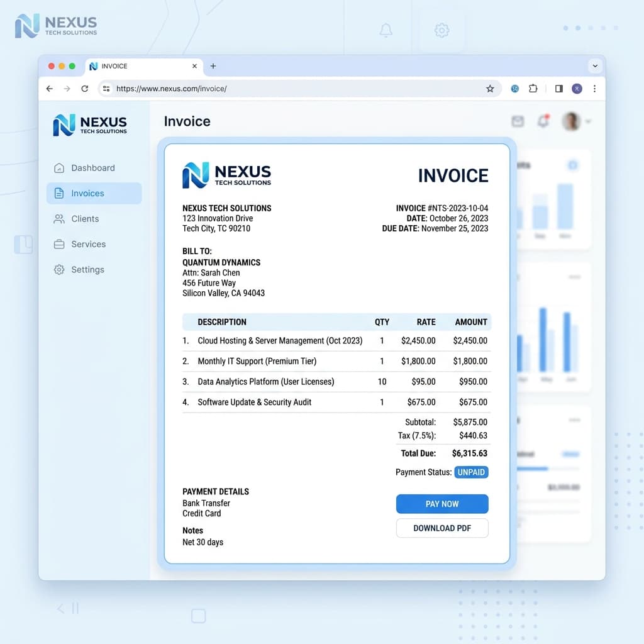644x644 pixels.
Task: Select the Monthly IT Support row
Action: (337, 362)
